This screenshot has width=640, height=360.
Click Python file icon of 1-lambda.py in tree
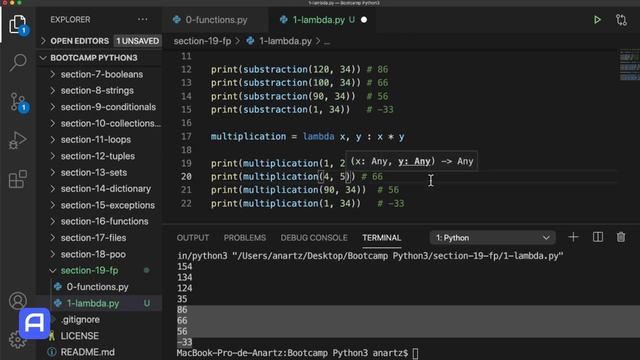pos(58,303)
